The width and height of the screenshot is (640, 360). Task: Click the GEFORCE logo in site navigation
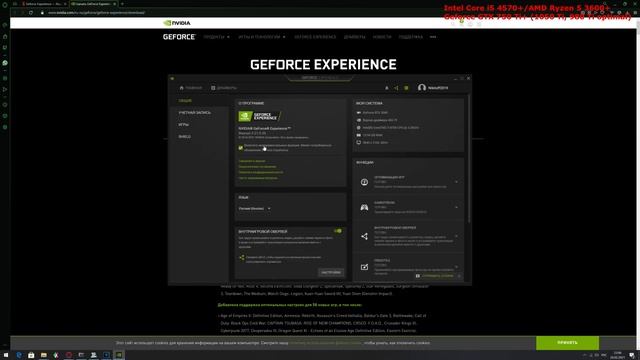tap(179, 37)
